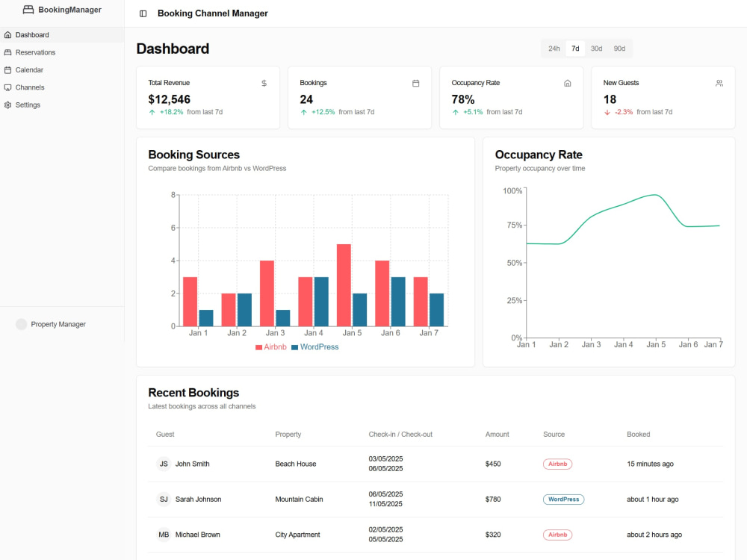Click the Property Manager avatar circle
Screen dimensions: 747x560
coord(22,324)
